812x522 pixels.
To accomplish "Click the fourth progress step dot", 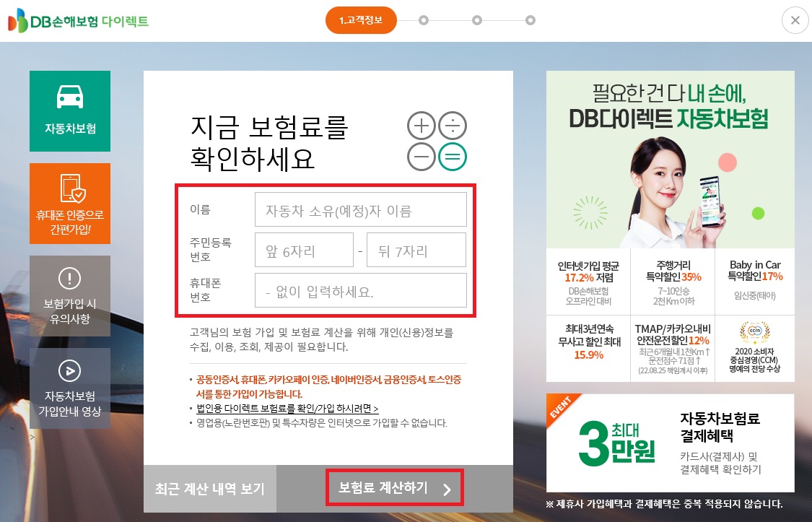I will (x=531, y=20).
